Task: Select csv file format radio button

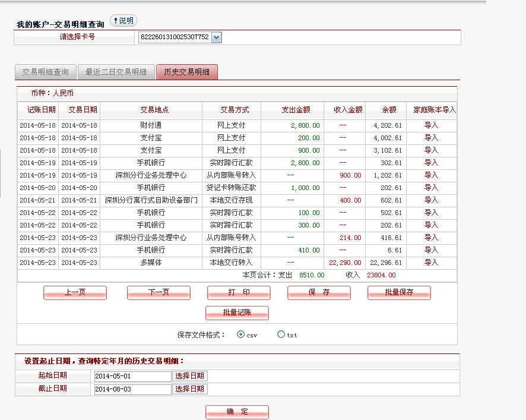Action: click(240, 334)
